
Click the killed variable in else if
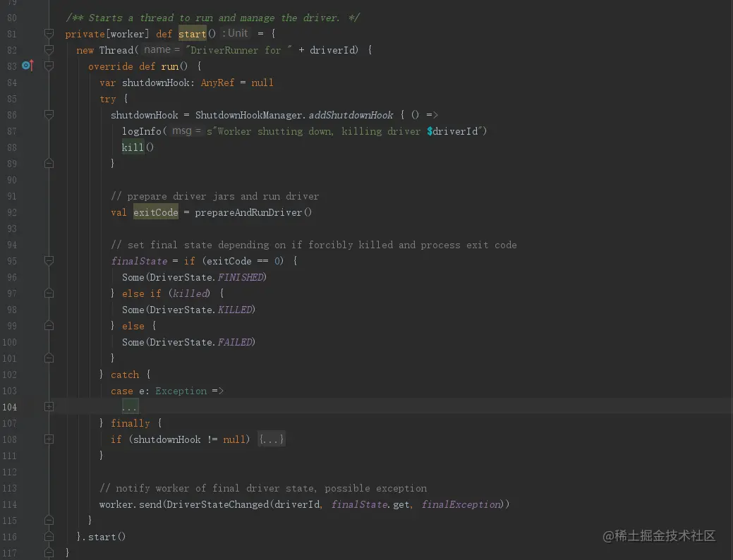click(x=190, y=293)
